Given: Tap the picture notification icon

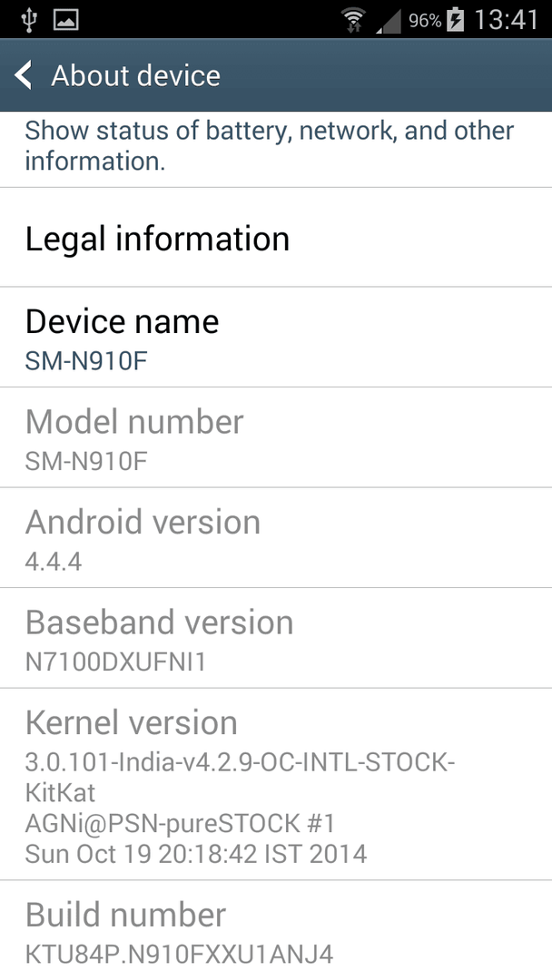Looking at the screenshot, I should [x=65, y=20].
